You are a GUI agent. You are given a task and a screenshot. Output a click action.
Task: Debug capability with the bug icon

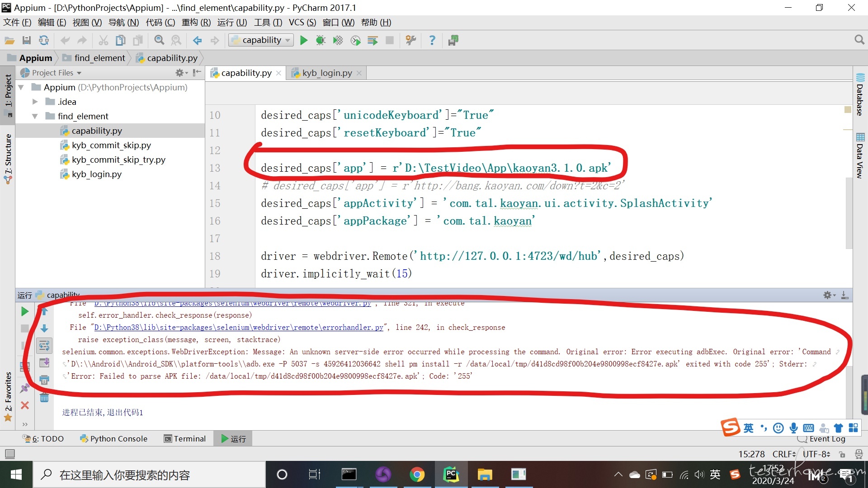click(321, 41)
